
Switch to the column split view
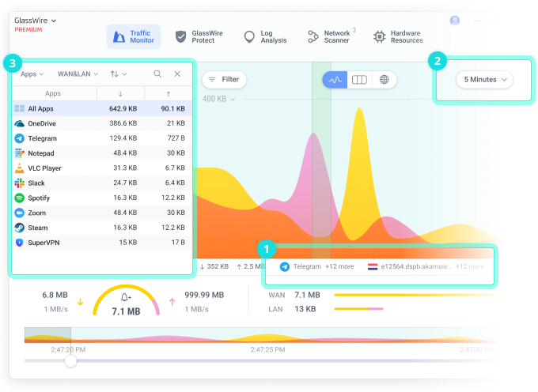(x=359, y=80)
